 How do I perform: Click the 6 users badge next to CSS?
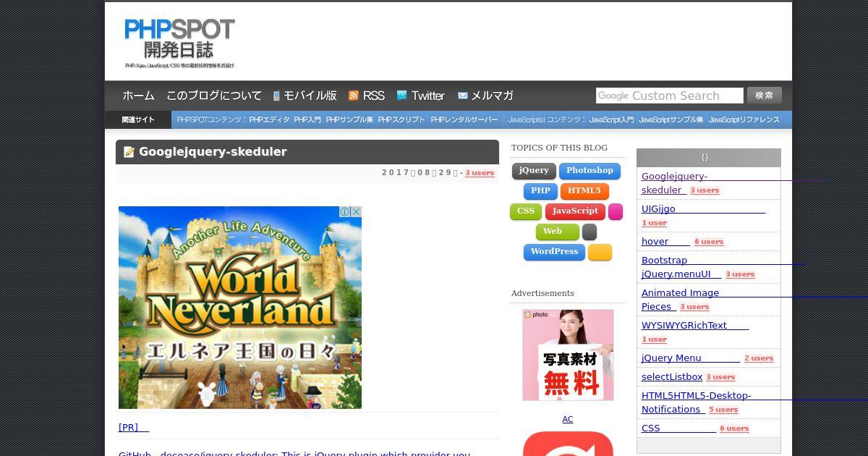tap(734, 428)
